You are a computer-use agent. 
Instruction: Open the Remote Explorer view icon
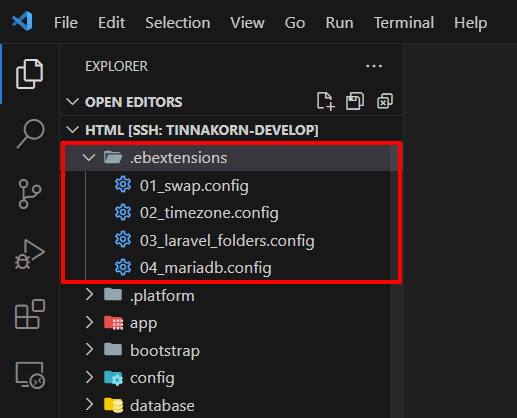(x=30, y=375)
